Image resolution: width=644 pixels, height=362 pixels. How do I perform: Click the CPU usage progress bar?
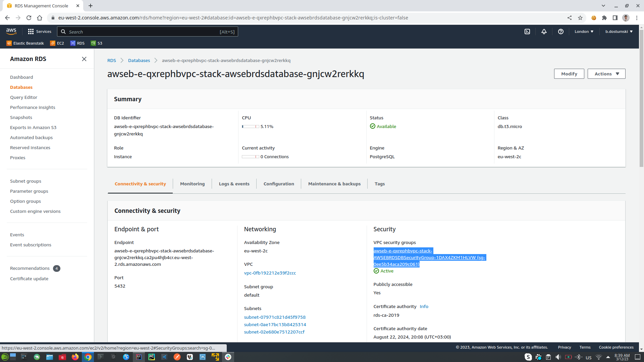(x=250, y=126)
